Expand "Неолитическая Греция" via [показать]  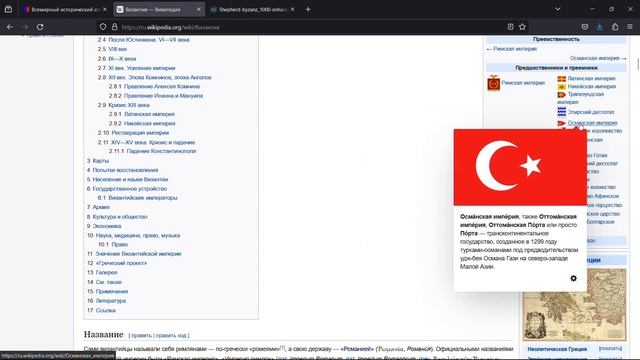point(610,349)
